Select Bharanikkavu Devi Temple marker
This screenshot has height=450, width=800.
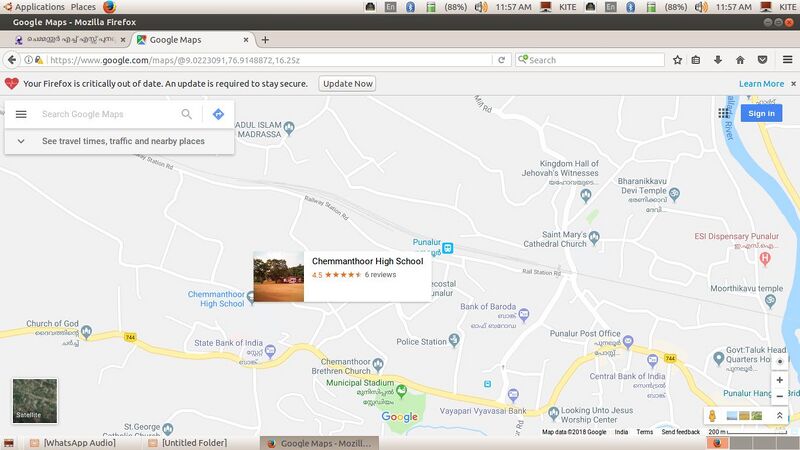point(674,193)
